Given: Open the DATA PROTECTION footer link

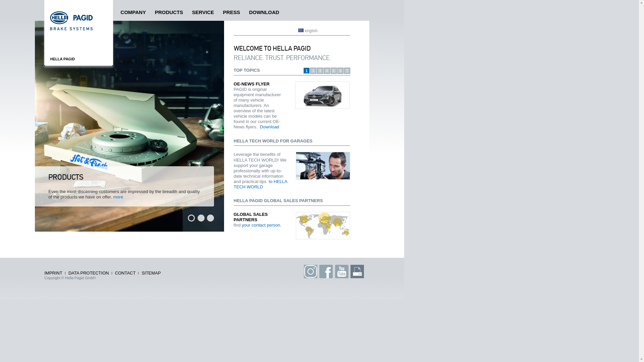Looking at the screenshot, I should click(89, 273).
